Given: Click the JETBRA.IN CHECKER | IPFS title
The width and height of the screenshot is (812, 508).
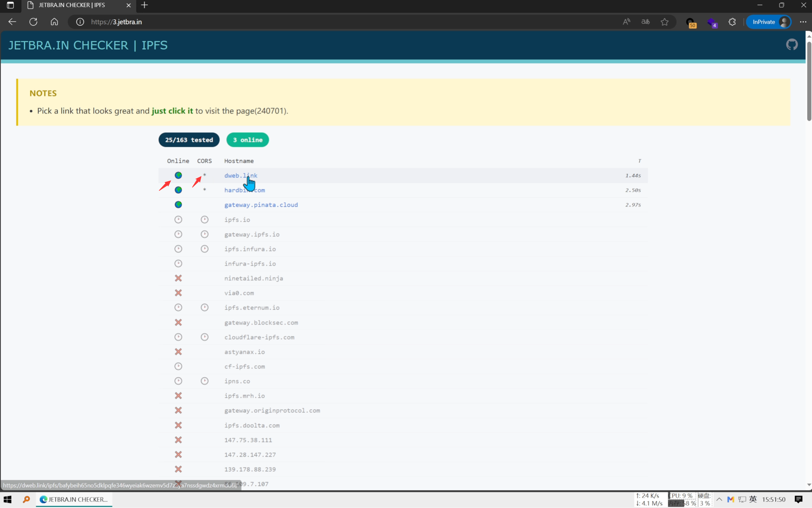Looking at the screenshot, I should [x=88, y=45].
